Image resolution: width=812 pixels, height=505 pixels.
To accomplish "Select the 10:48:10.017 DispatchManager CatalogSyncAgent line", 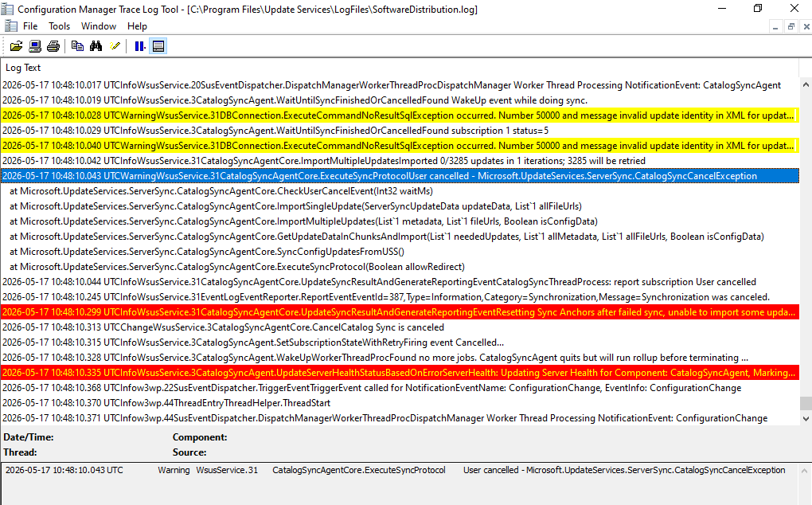I will coord(400,85).
